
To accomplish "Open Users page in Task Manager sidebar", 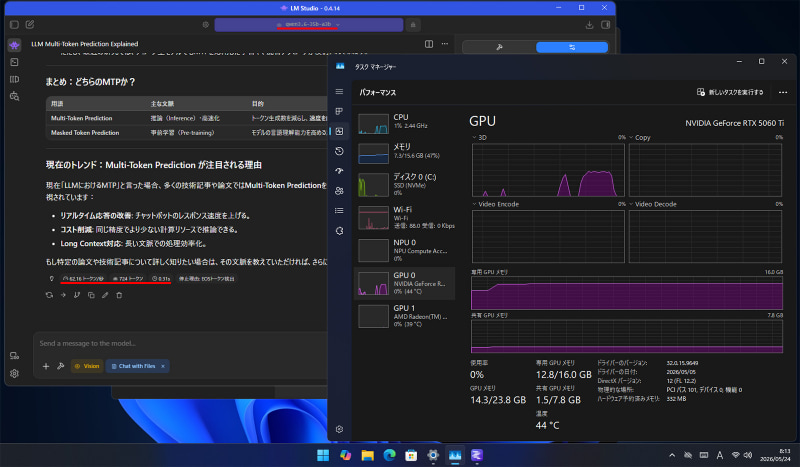I will (x=339, y=191).
